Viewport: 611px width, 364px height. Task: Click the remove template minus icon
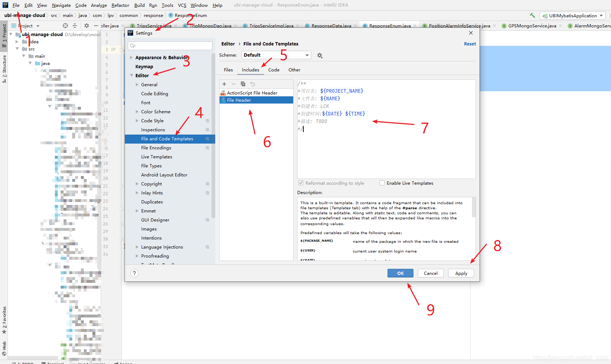click(x=234, y=84)
